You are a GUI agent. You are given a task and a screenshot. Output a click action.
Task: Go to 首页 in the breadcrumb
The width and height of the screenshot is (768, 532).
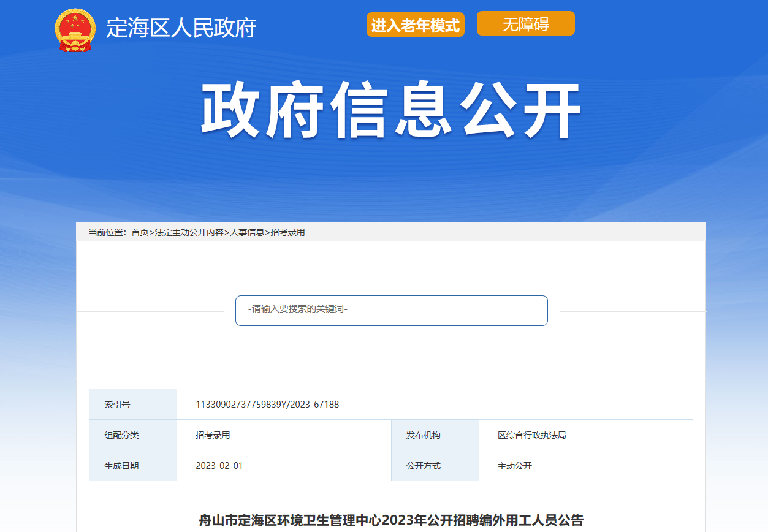coord(140,232)
